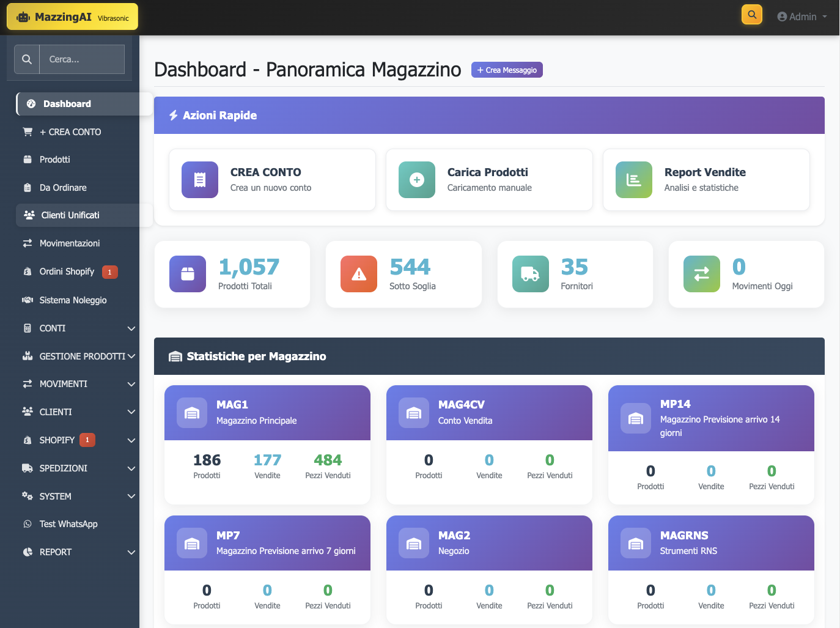This screenshot has width=840, height=628.
Task: Click the Movimenti Oggi arrows icon
Action: point(701,274)
